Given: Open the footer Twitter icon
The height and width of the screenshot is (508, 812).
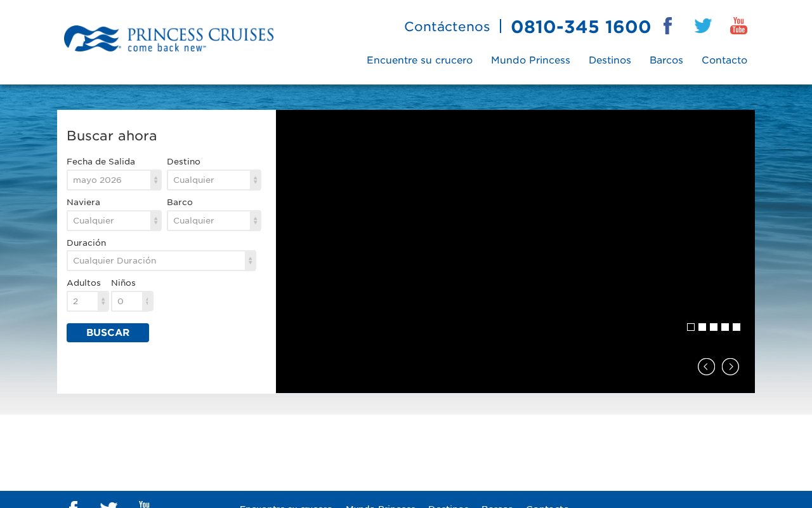Looking at the screenshot, I should pos(108,505).
